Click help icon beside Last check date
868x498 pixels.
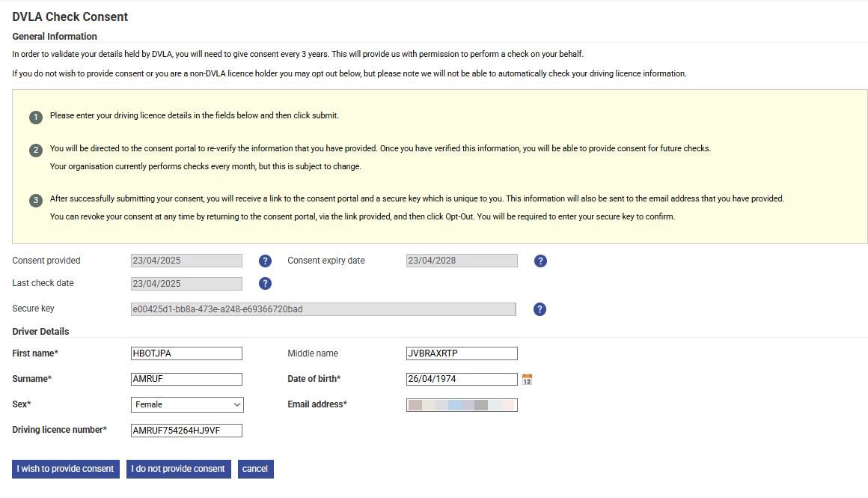coord(265,284)
